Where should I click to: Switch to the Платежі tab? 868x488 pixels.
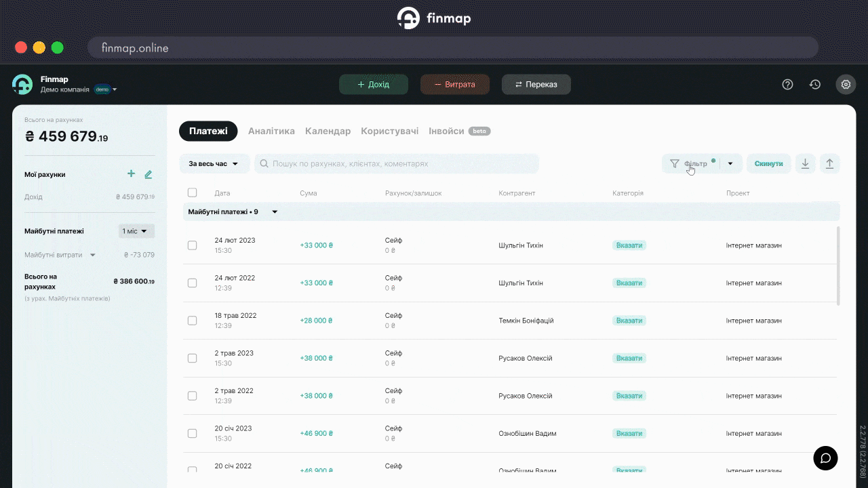[x=208, y=131]
